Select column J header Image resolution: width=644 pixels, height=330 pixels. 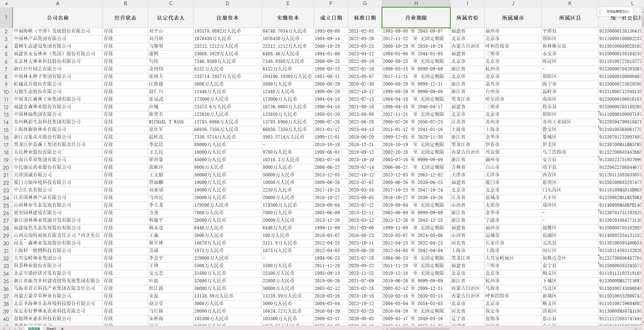click(513, 4)
